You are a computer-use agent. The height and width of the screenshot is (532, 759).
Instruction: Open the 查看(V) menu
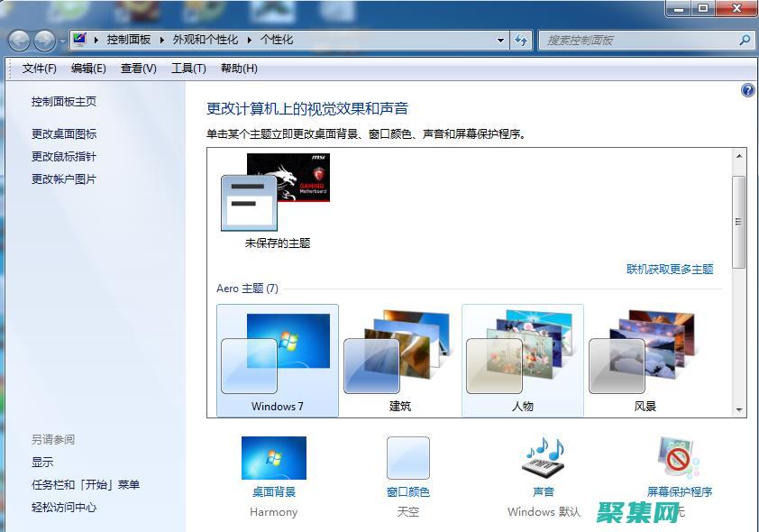(x=136, y=68)
